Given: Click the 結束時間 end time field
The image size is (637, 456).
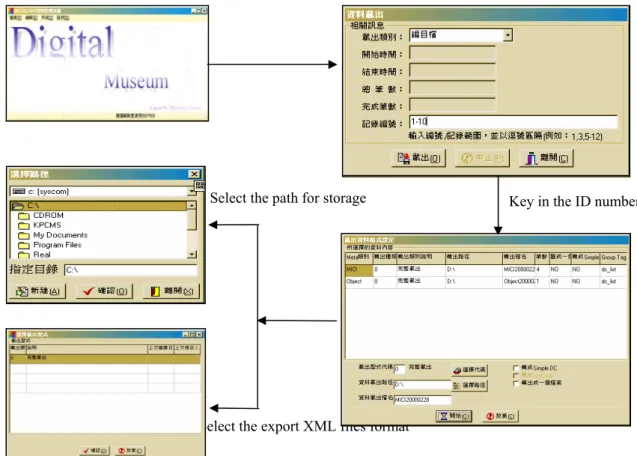Looking at the screenshot, I should pos(452,71).
